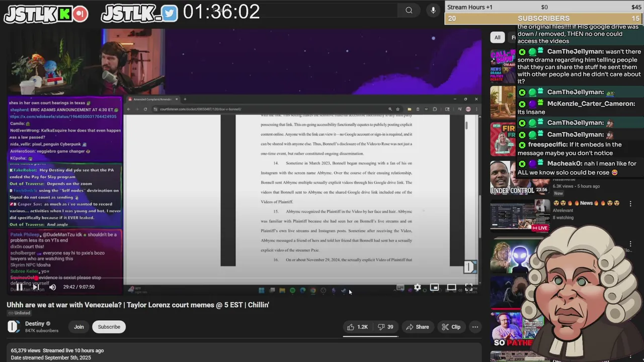Click the video title text
Screen dimensions: 644x362
(138, 305)
